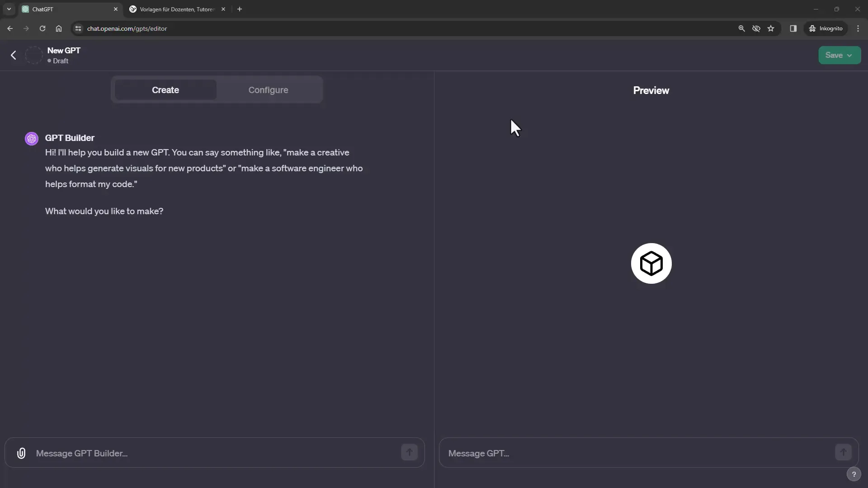Image resolution: width=868 pixels, height=488 pixels.
Task: Restore the browser window size
Action: (x=837, y=9)
